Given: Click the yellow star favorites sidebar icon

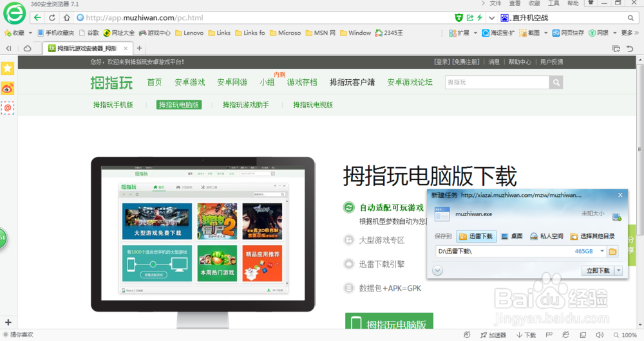Looking at the screenshot, I should (x=8, y=69).
